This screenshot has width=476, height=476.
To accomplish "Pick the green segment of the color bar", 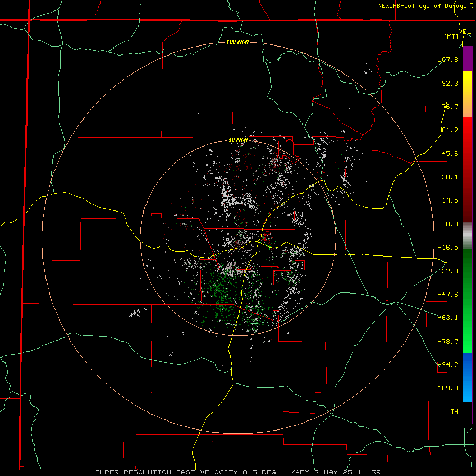I will 467,300.
